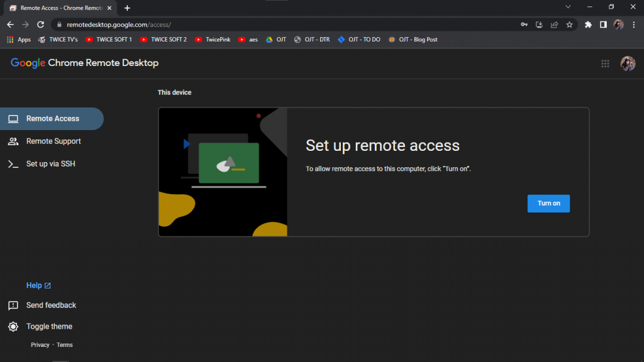Open the Terms link
Screen dimensions: 644x362
tap(65, 345)
